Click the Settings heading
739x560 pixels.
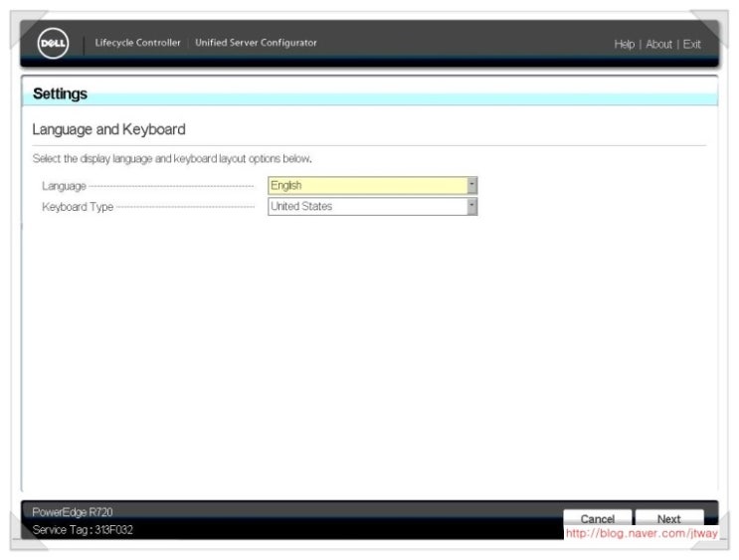coord(60,93)
